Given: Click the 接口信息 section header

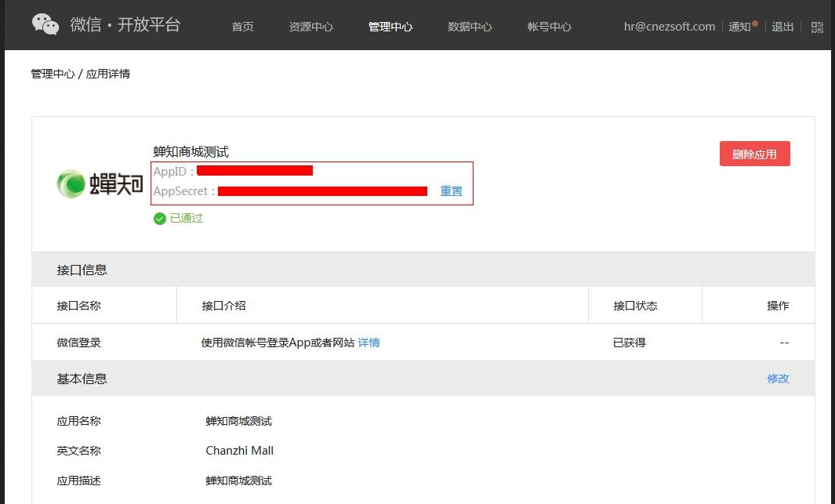Looking at the screenshot, I should coord(82,270).
